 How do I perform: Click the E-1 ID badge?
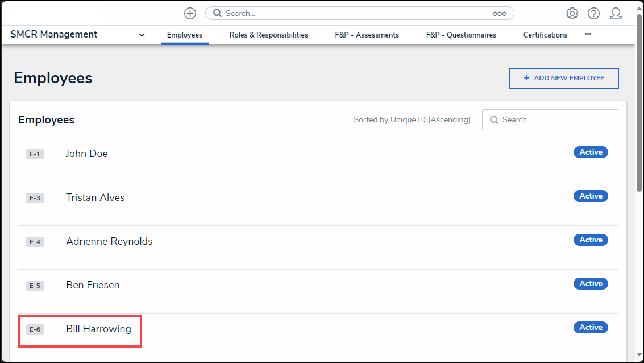point(35,154)
